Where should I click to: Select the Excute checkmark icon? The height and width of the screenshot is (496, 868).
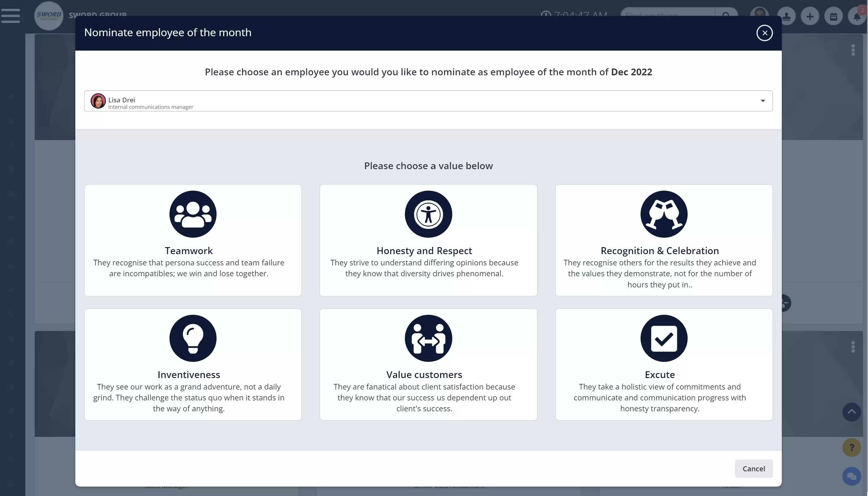click(x=664, y=338)
